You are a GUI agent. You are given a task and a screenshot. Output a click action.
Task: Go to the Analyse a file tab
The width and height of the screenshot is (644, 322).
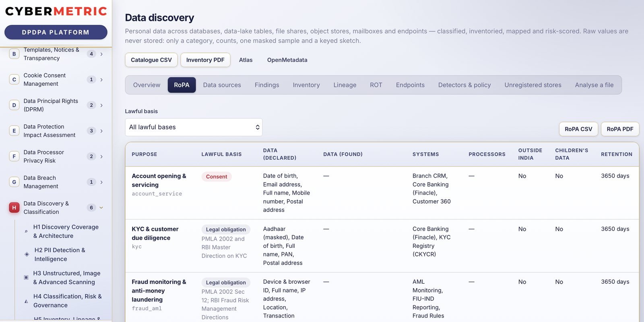click(x=594, y=85)
